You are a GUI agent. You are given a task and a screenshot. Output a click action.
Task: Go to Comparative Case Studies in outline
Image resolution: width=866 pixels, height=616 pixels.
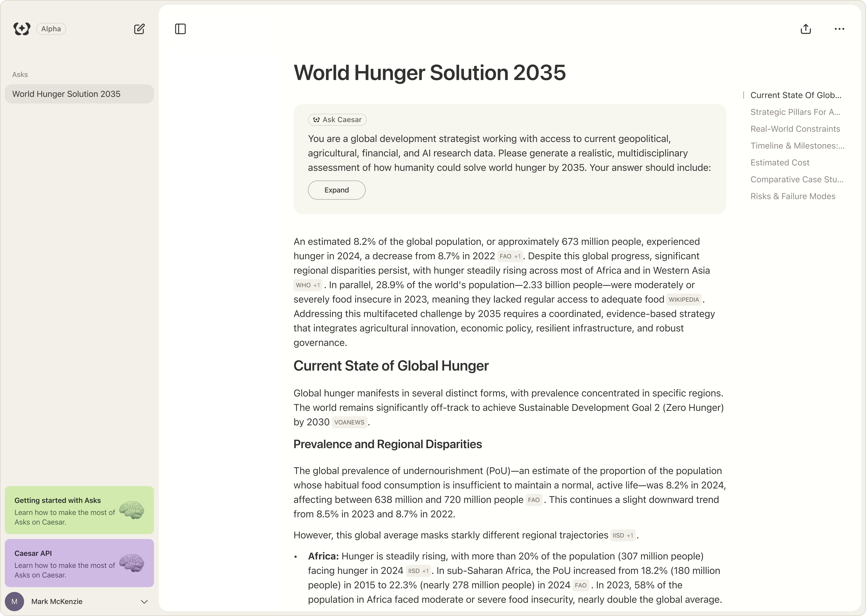[797, 179]
